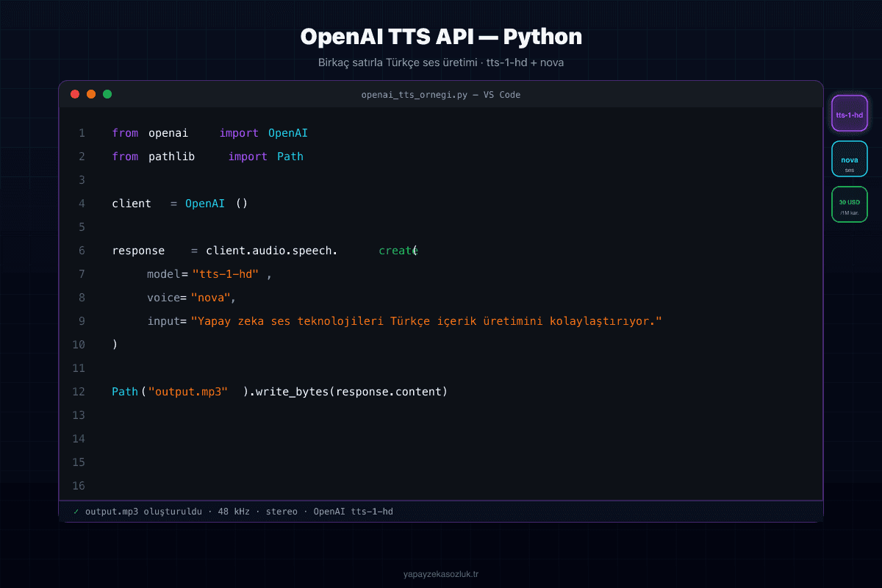Click "stereo" in the status bar
The height and width of the screenshot is (588, 882).
pos(282,511)
